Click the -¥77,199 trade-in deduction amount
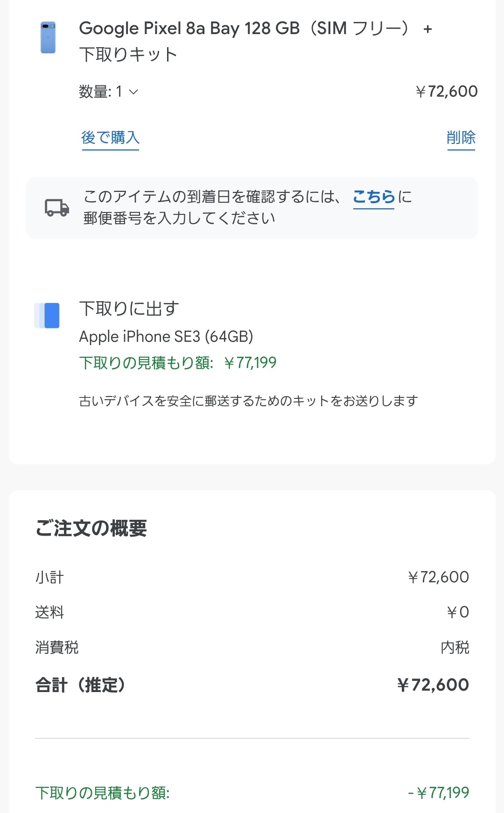This screenshot has height=813, width=504. (438, 792)
